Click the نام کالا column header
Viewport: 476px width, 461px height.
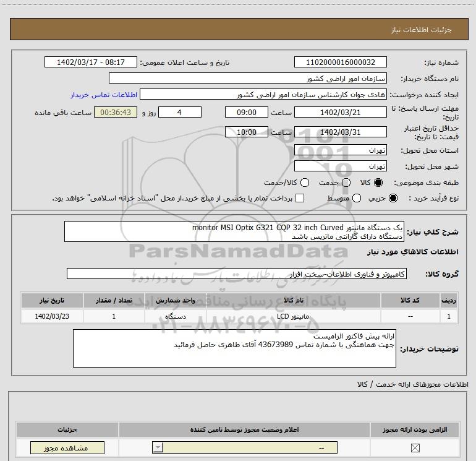point(293,301)
